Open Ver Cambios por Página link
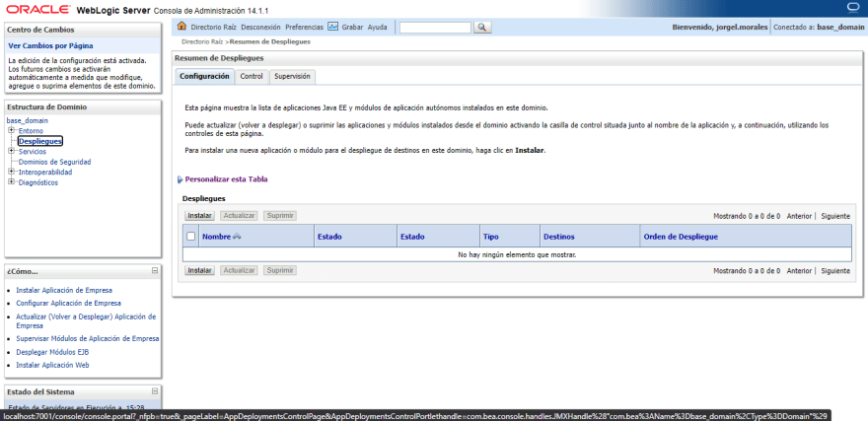This screenshot has width=868, height=421. pos(51,46)
